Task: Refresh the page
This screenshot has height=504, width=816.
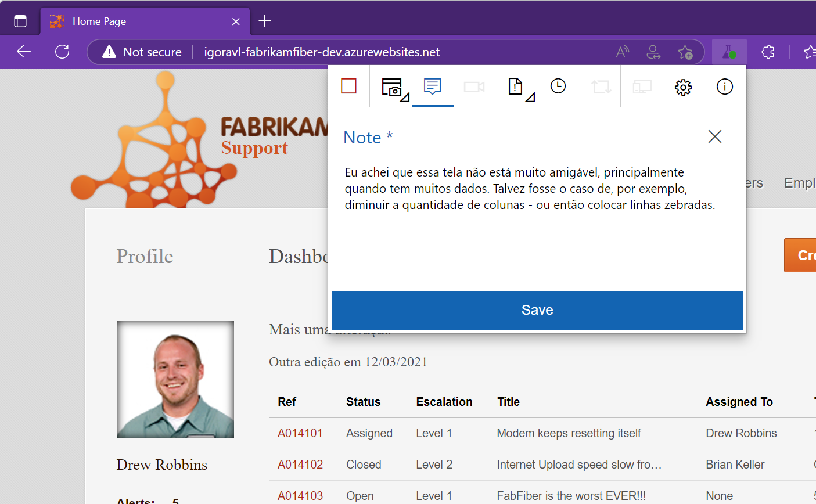Action: coord(62,52)
